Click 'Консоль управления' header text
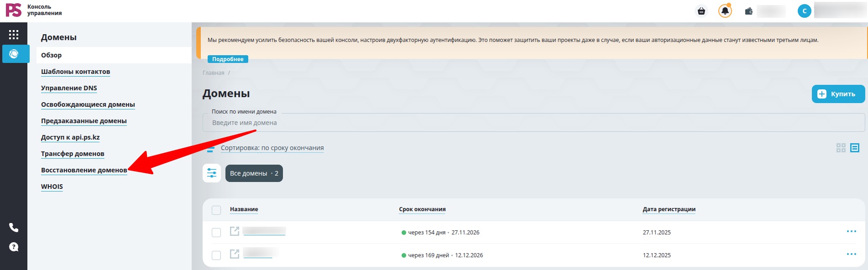The image size is (868, 270). point(44,10)
